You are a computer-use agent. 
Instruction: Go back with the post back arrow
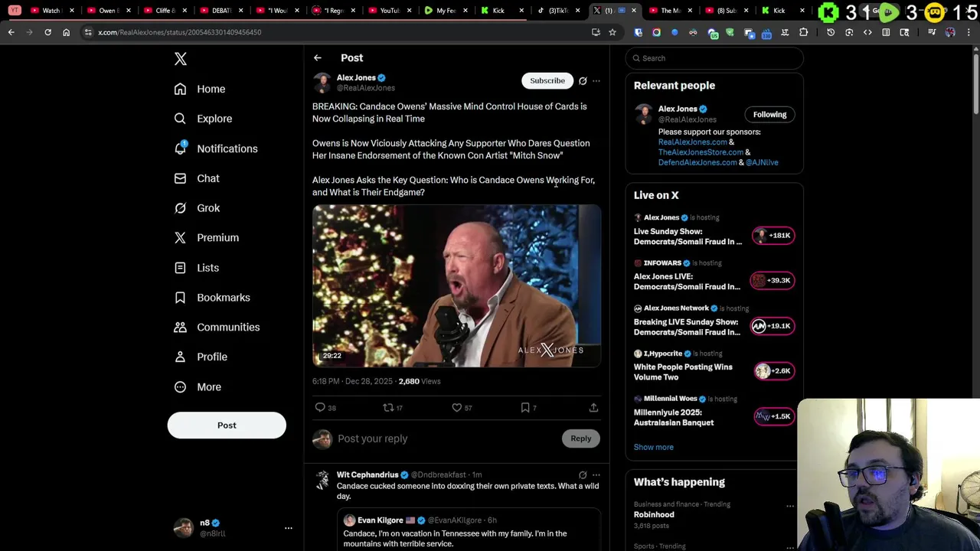tap(317, 58)
